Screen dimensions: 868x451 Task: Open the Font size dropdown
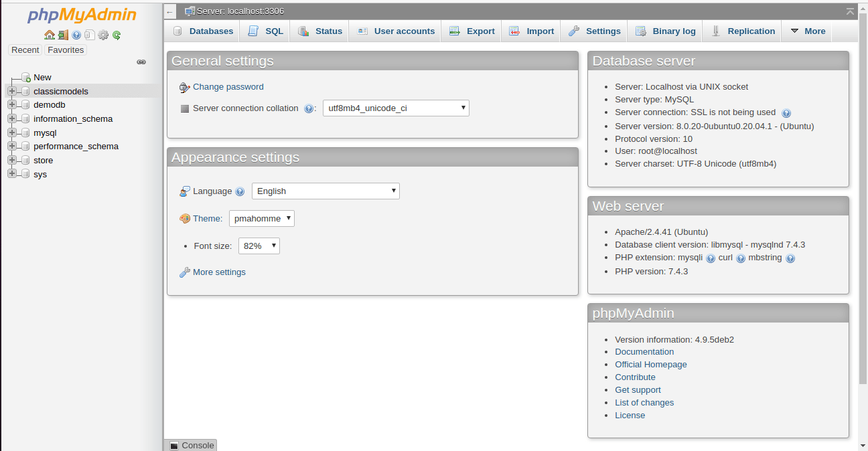(x=259, y=246)
